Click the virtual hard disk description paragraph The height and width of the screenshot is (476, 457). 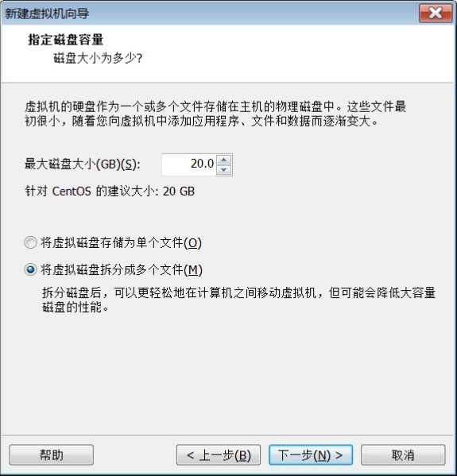[215, 114]
